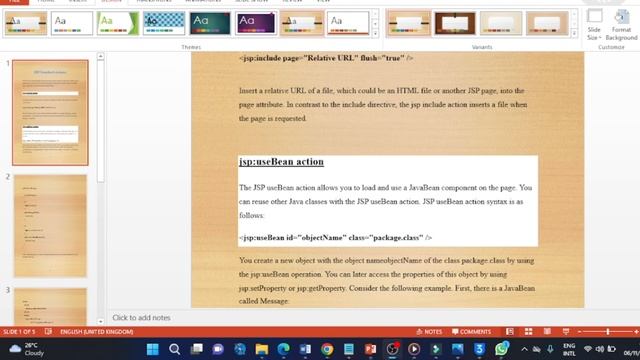Click zoom out minus button
Image resolution: width=640 pixels, height=360 pixels.
pyautogui.click(x=579, y=332)
